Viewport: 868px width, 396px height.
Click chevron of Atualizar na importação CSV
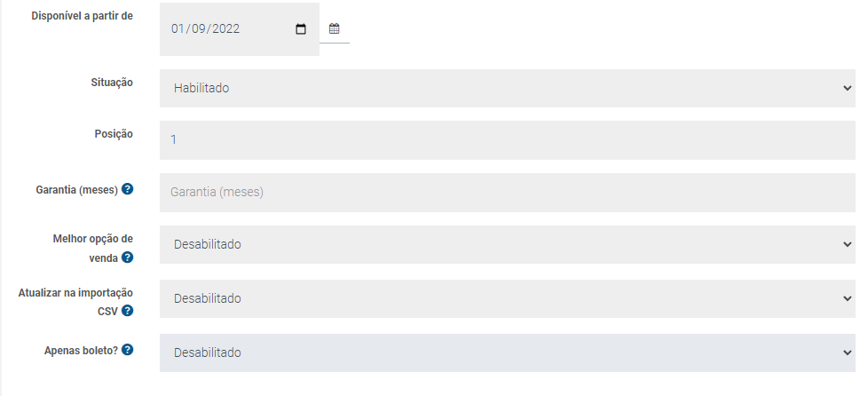click(847, 298)
